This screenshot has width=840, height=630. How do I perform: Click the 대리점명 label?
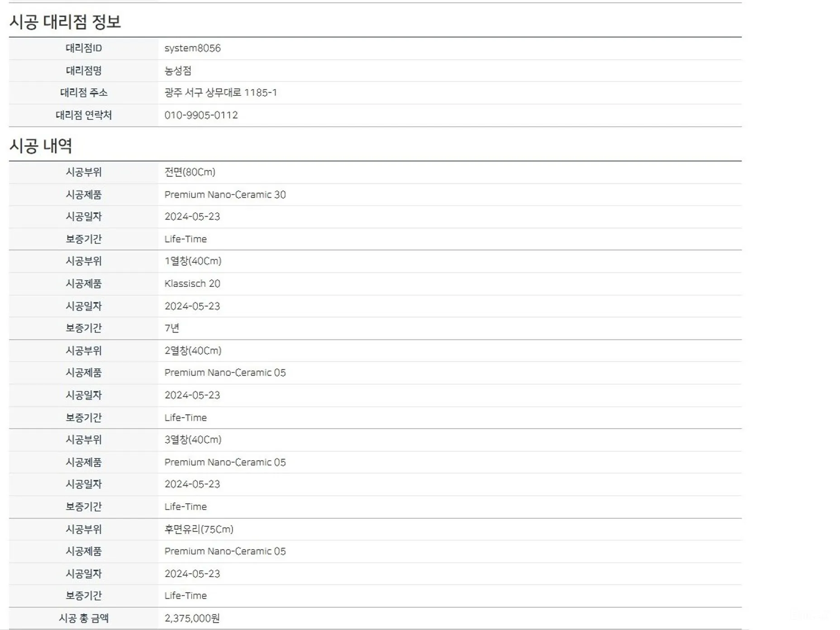tap(84, 71)
